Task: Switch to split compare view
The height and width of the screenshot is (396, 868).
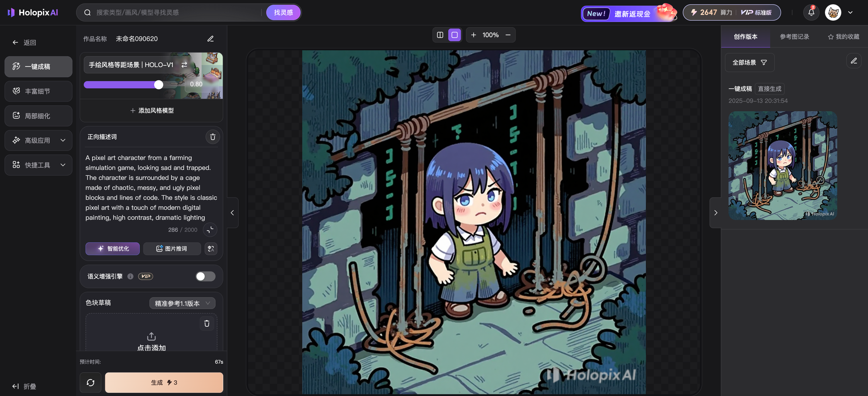Action: point(440,35)
